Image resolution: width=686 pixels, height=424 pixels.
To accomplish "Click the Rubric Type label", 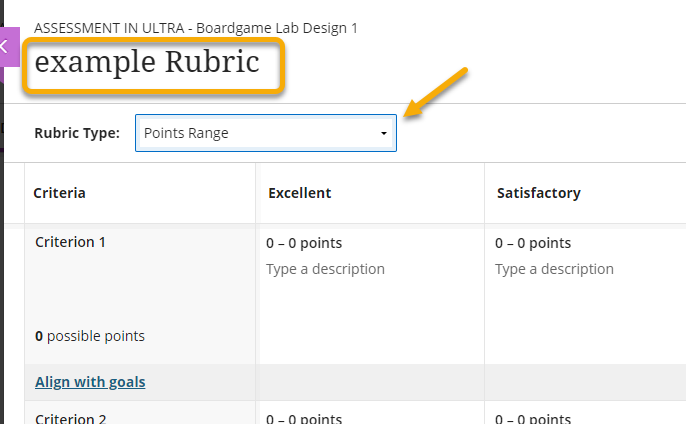I will [77, 133].
